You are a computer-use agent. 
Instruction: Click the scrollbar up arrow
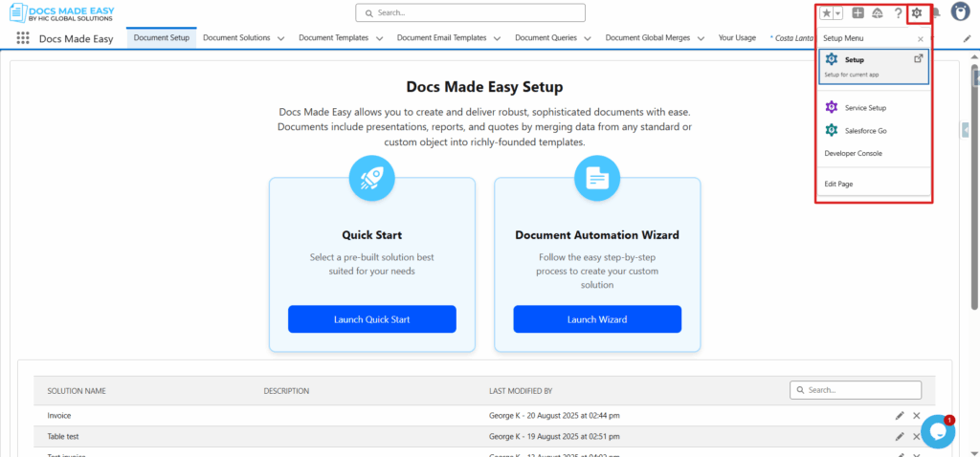pos(974,56)
